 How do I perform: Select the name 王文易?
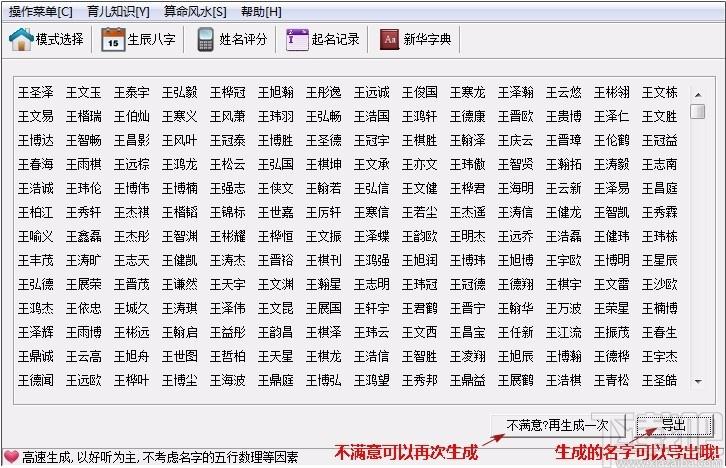click(x=36, y=116)
